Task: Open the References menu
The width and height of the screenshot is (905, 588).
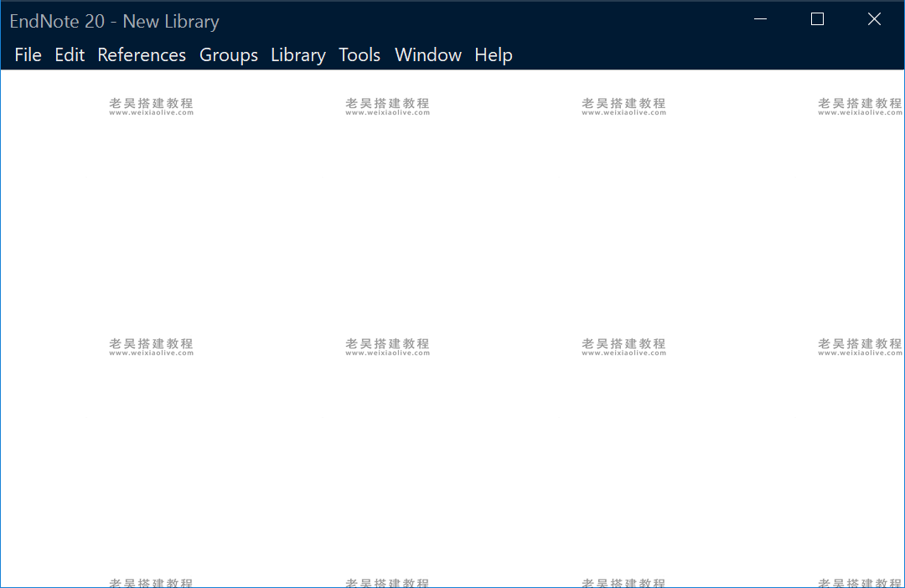Action: point(142,55)
